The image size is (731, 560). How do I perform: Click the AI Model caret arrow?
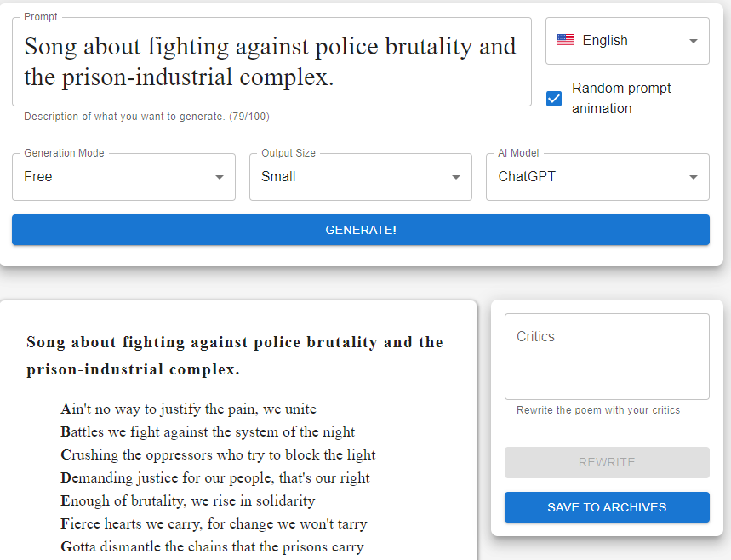693,177
